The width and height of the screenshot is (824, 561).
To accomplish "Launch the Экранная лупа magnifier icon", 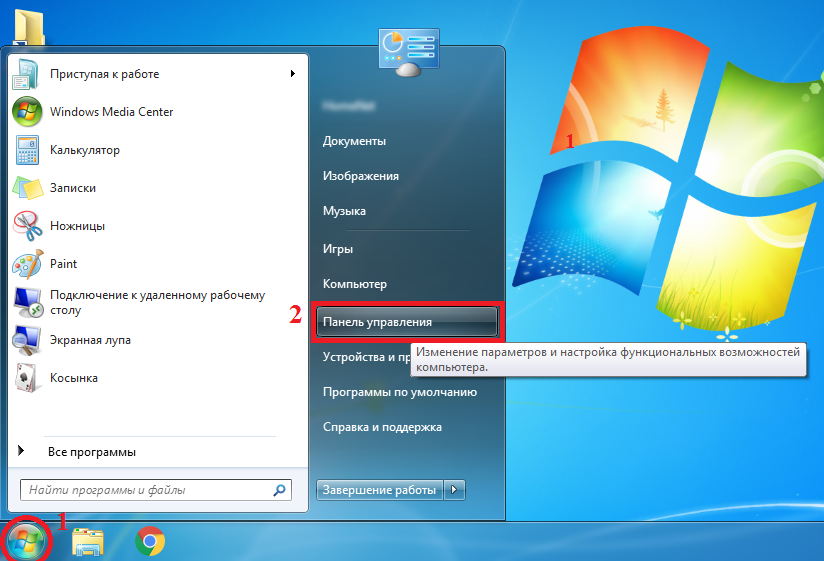I will pyautogui.click(x=26, y=340).
